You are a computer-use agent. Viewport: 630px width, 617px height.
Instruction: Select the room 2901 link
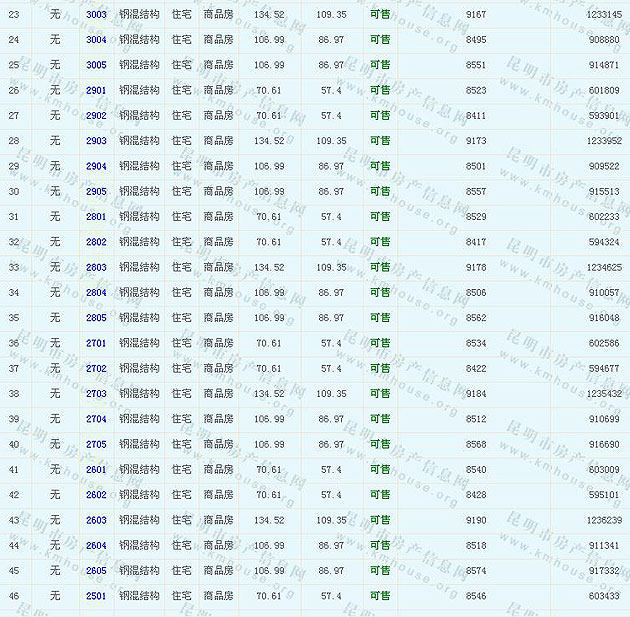tap(96, 91)
